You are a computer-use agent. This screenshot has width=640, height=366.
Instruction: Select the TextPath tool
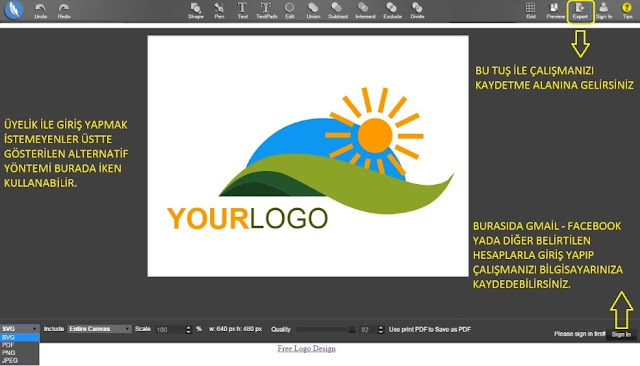tap(266, 11)
